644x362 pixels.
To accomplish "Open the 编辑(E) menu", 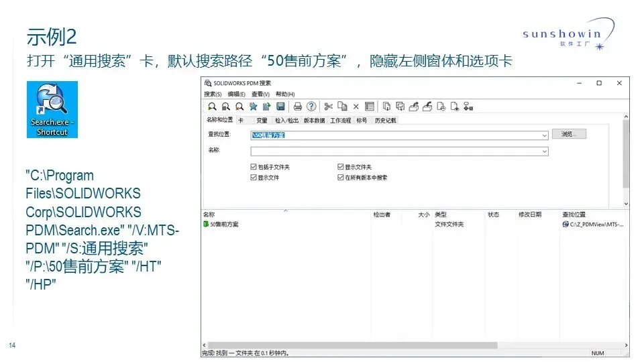I will click(x=237, y=94).
